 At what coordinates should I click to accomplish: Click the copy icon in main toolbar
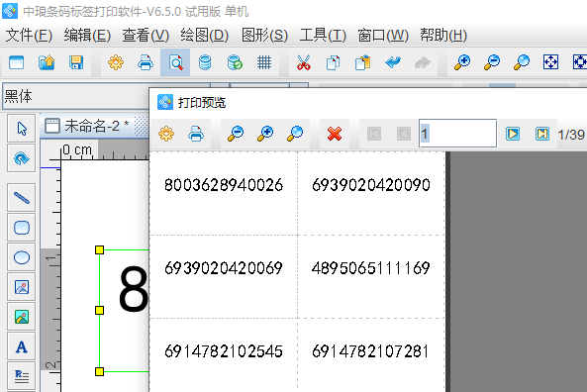coord(334,62)
